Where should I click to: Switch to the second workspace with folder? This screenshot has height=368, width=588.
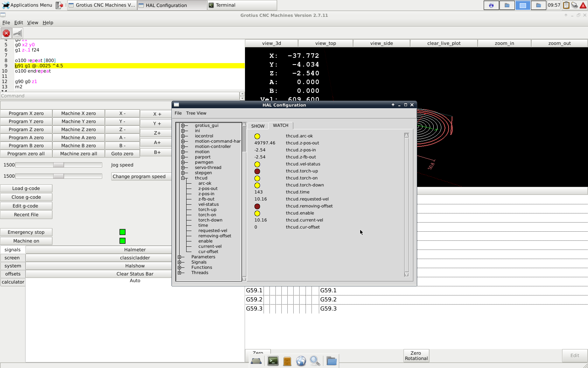[507, 5]
